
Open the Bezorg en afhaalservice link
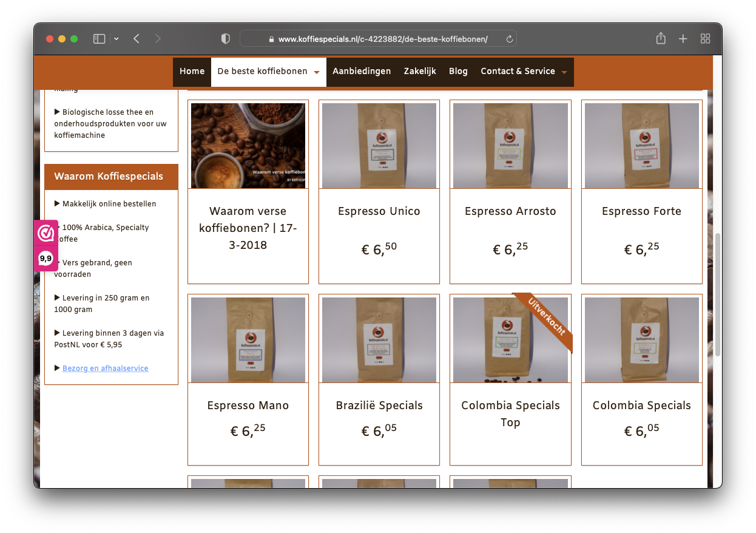coord(105,368)
